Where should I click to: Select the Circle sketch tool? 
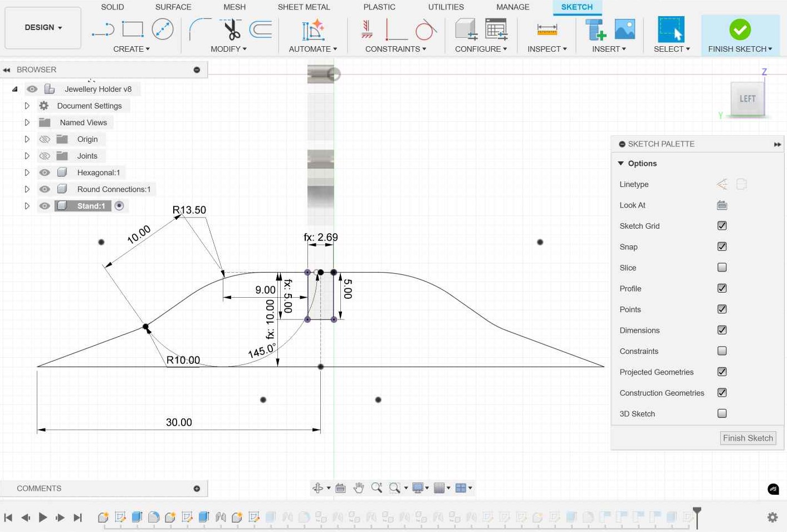pos(163,29)
